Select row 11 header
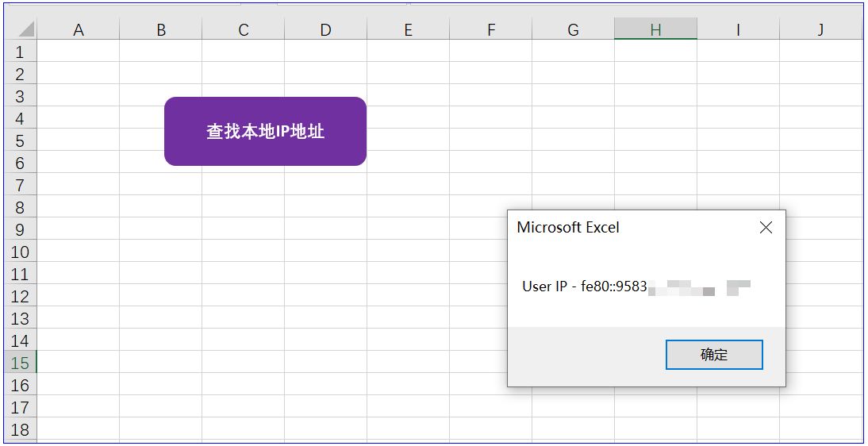Screen dimensions: 868x446 (x=21, y=273)
